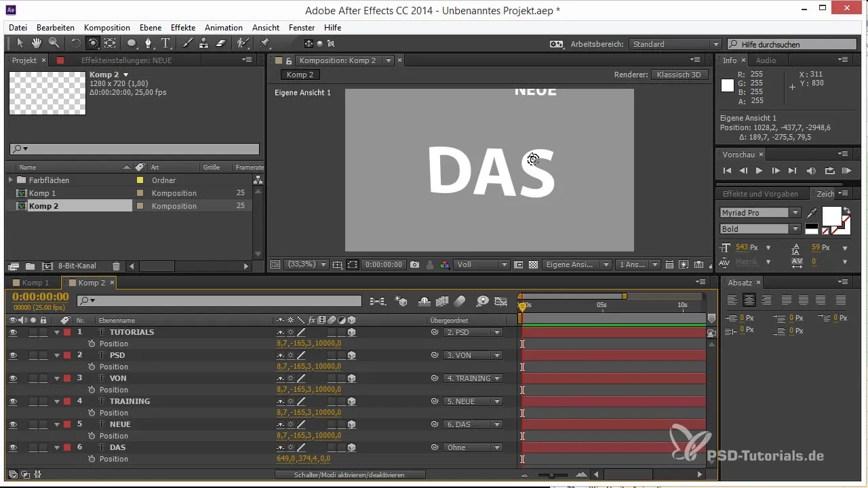Image resolution: width=868 pixels, height=488 pixels.
Task: Select the Hand tool
Action: coord(37,43)
